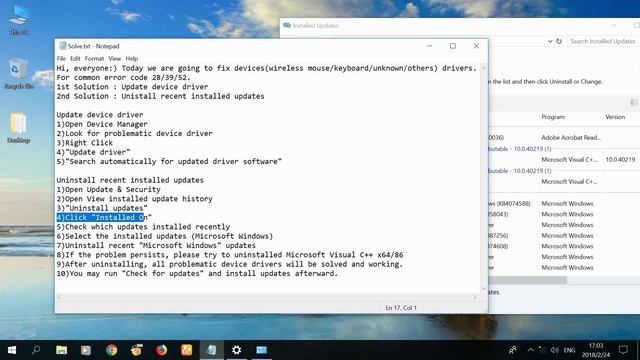Click line '5)Check which updates installed recently'
The width and height of the screenshot is (640, 360).
(x=143, y=227)
